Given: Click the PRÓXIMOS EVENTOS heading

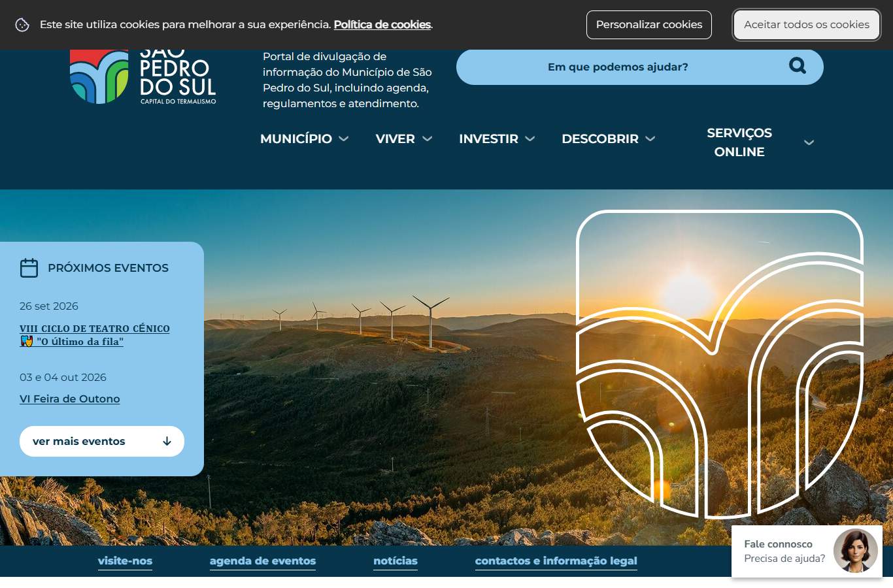Looking at the screenshot, I should click(108, 268).
